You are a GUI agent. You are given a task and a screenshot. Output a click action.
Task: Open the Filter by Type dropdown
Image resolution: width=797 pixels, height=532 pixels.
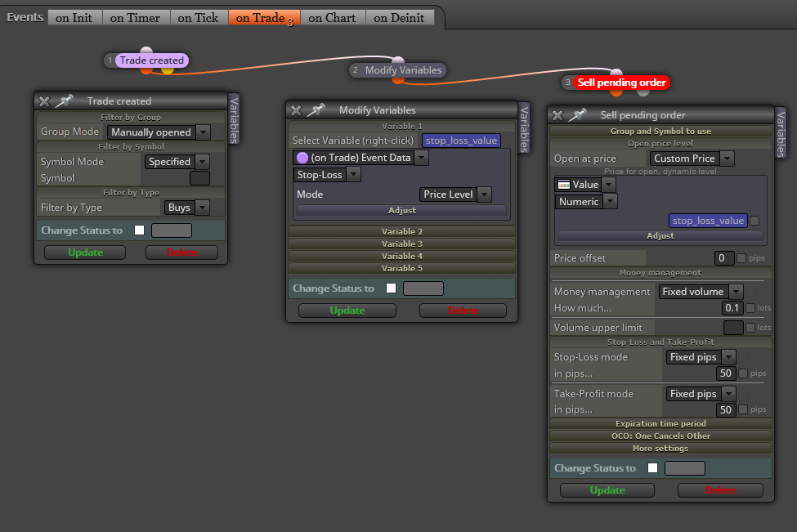click(x=186, y=208)
